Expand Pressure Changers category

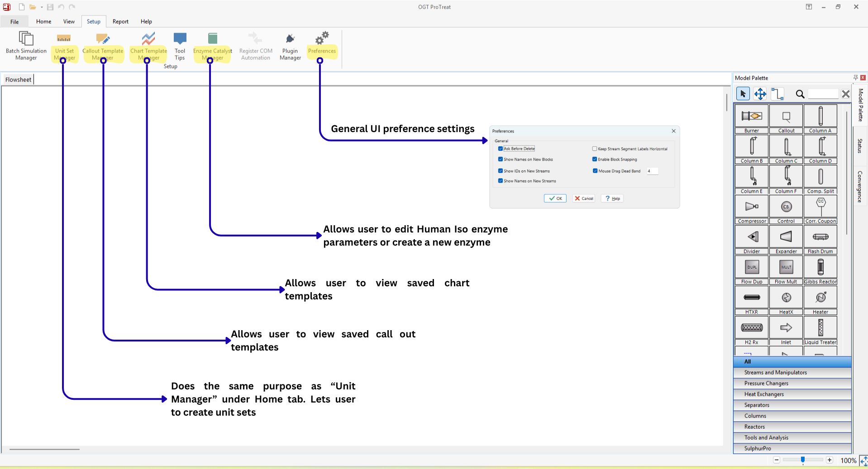tap(792, 384)
